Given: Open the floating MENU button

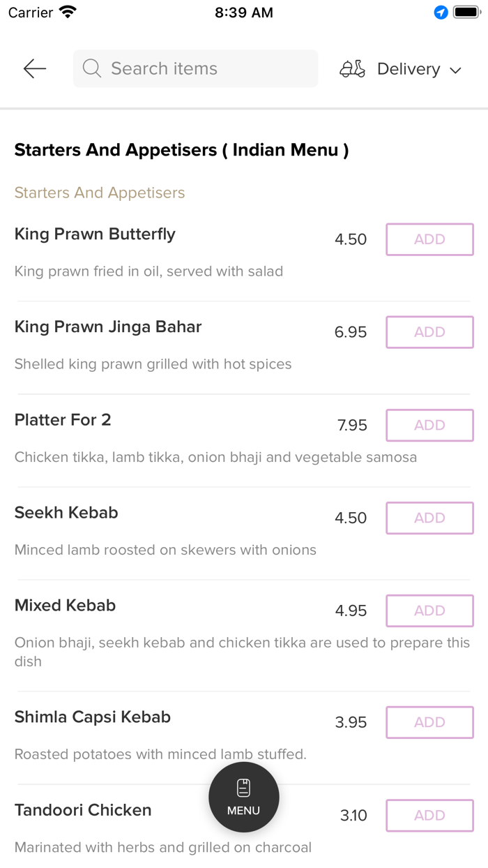Looking at the screenshot, I should [x=243, y=797].
